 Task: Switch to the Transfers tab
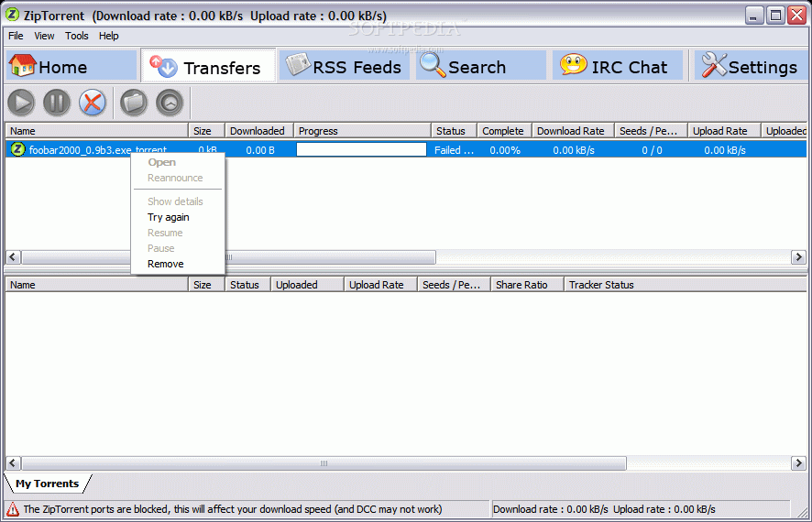[208, 66]
